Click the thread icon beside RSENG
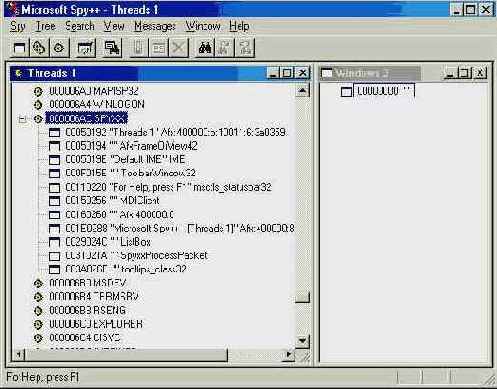Image resolution: width=497 pixels, height=389 pixels. (x=38, y=310)
